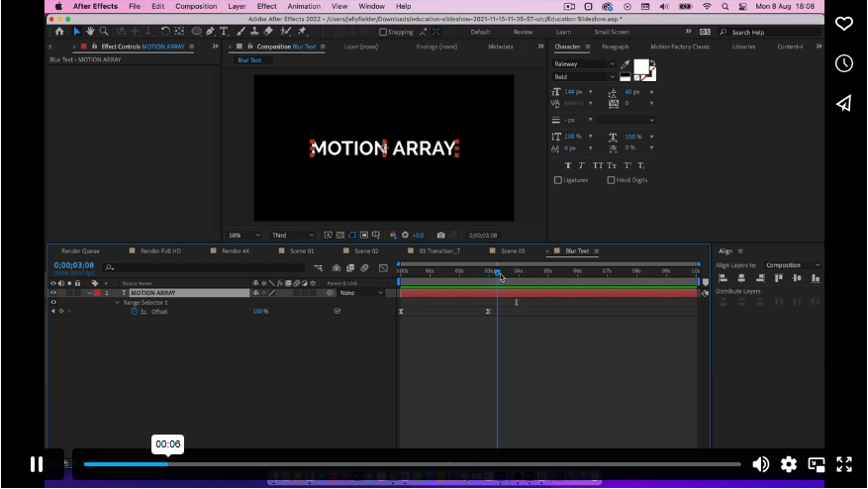Select the Roto Brush tool

286,32
